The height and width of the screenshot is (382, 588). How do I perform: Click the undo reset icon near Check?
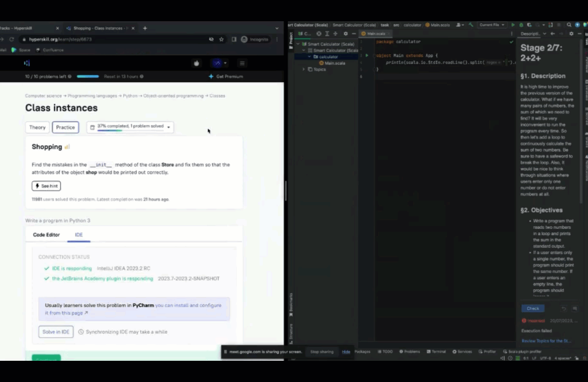click(x=564, y=308)
